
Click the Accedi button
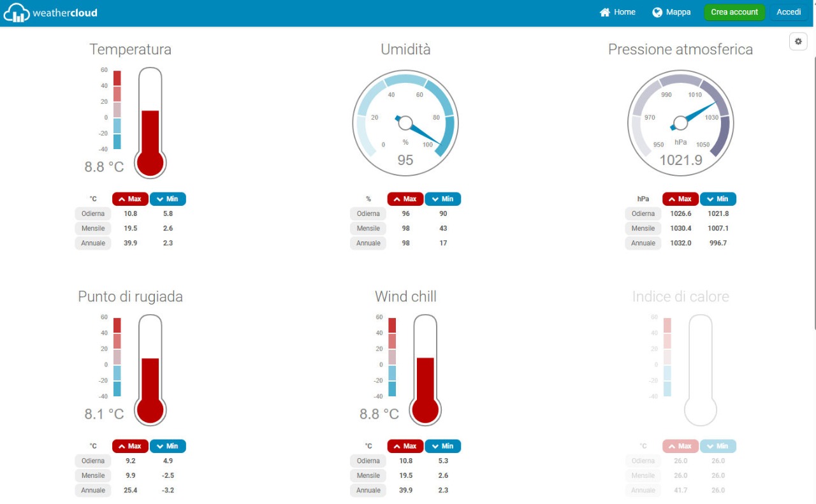click(x=788, y=12)
